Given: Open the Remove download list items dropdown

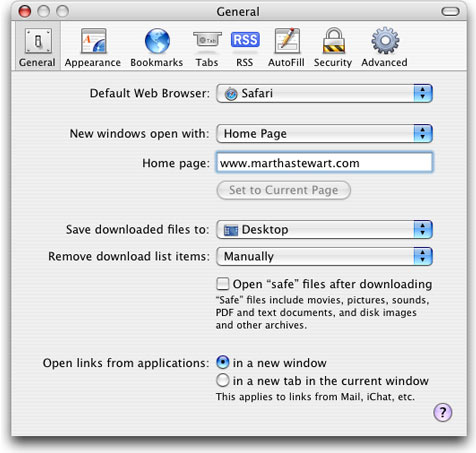Looking at the screenshot, I should tap(324, 256).
